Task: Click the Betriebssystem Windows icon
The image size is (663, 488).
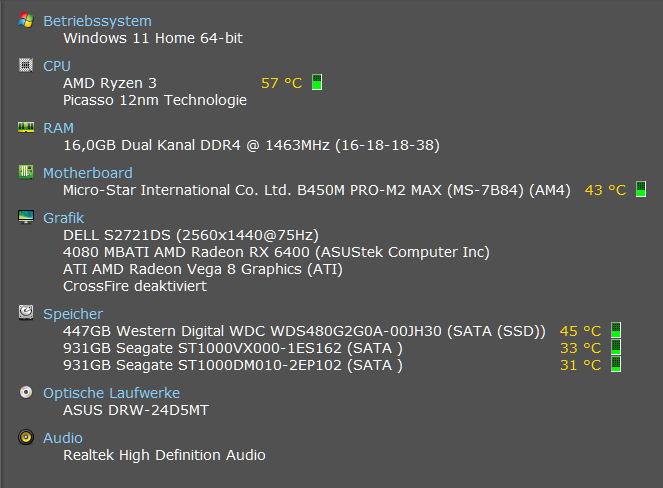Action: coord(25,20)
